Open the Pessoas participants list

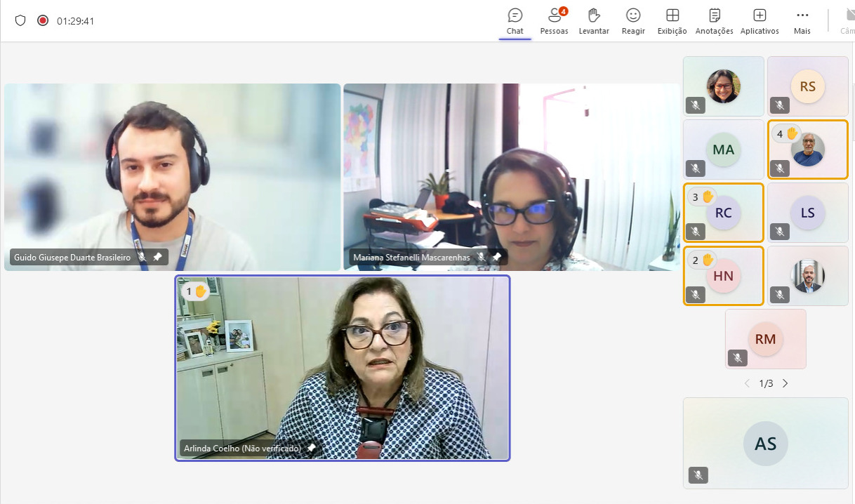click(x=554, y=20)
